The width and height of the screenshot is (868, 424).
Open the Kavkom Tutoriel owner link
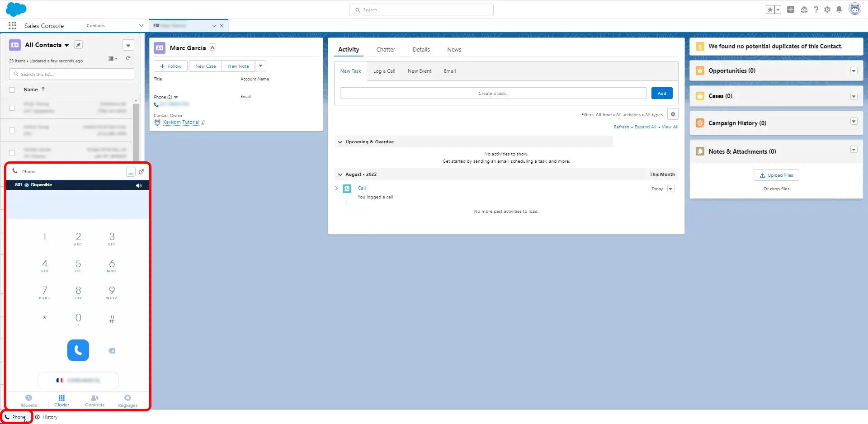[181, 122]
